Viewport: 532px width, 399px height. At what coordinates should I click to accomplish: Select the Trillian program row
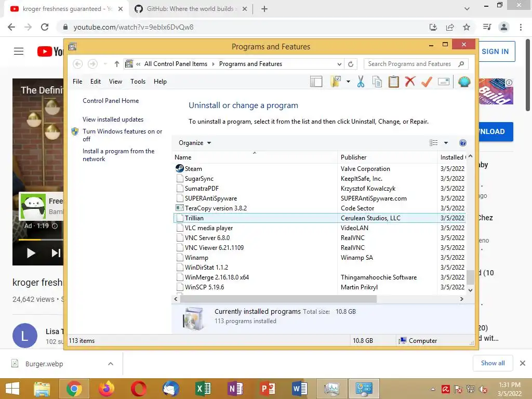click(320, 218)
